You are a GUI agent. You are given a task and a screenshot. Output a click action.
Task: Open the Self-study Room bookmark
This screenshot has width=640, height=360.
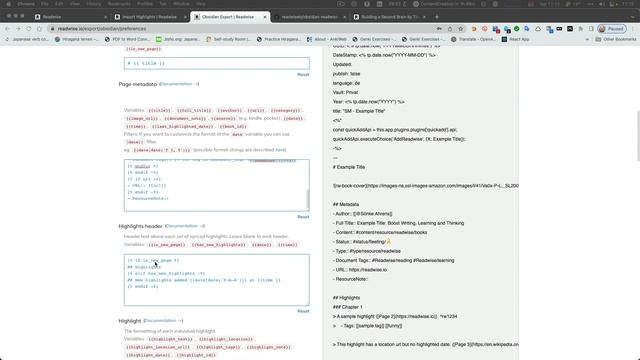(x=228, y=39)
